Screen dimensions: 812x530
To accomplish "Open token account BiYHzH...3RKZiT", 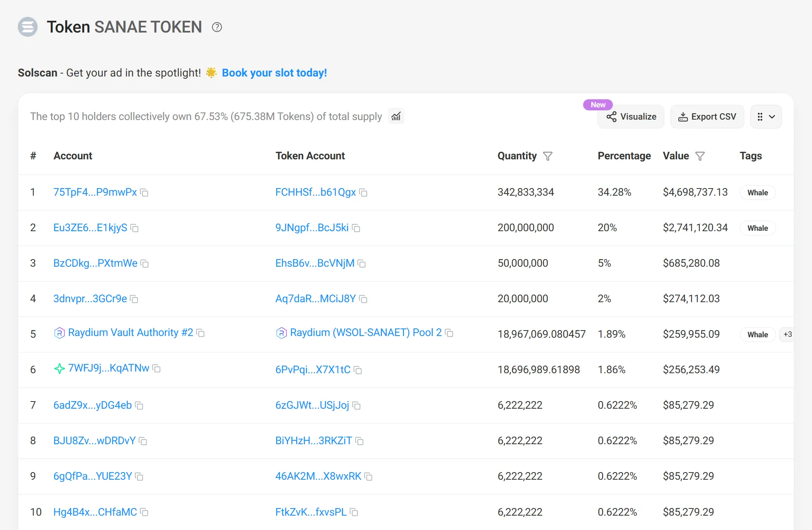I will coord(313,441).
